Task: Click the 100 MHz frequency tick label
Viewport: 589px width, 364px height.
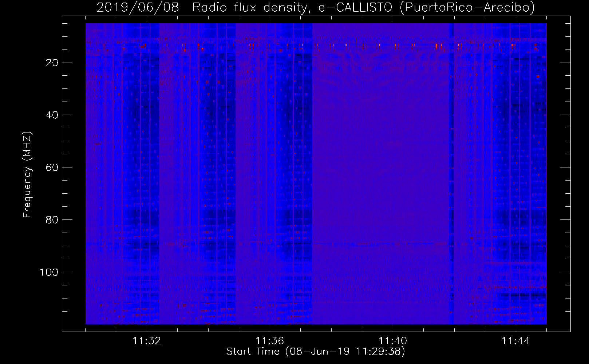Action: click(x=49, y=272)
